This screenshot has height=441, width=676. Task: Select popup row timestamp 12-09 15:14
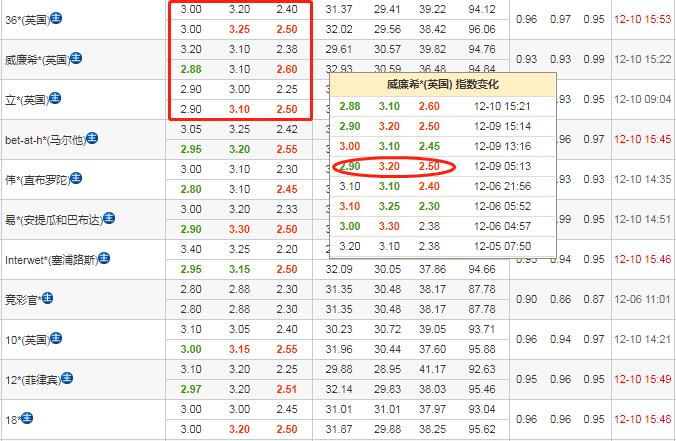[502, 126]
